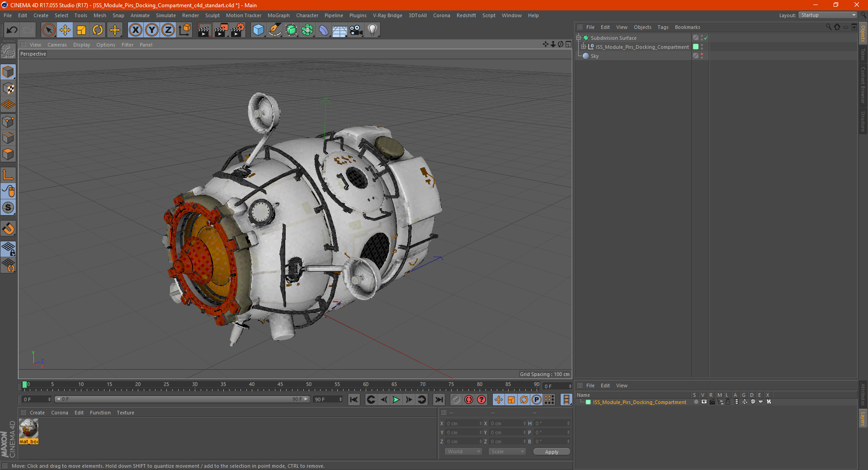Jump to the start of the animation
The width and height of the screenshot is (868, 470).
[x=354, y=399]
